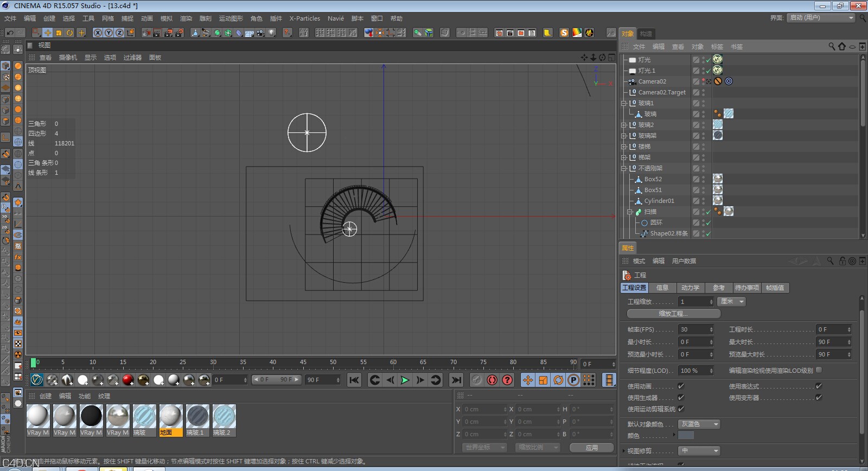Select the 玻璃.2 material thumbnail
Viewport: 868px width, 471px height.
click(x=224, y=417)
